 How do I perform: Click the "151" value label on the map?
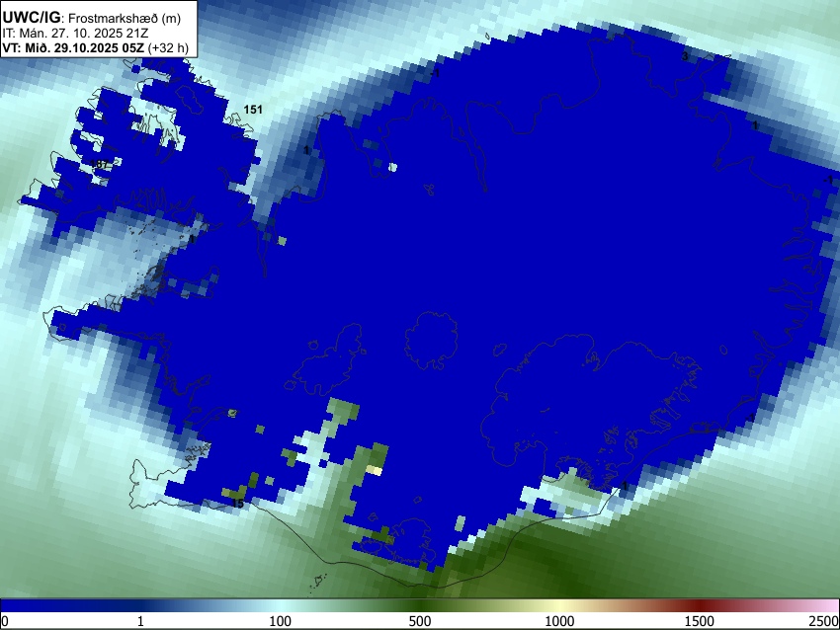click(253, 110)
